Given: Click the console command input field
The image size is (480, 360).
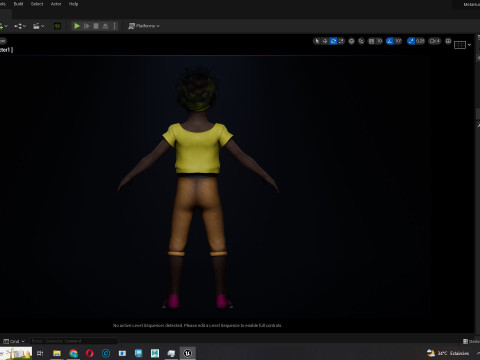Looking at the screenshot, I should point(73,341).
